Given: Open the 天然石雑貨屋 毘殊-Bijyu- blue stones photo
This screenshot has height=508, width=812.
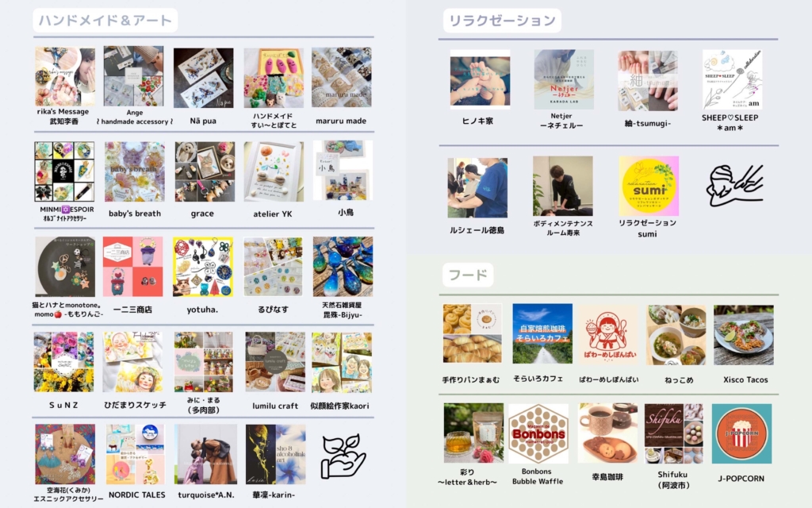Looking at the screenshot, I should pos(343,267).
